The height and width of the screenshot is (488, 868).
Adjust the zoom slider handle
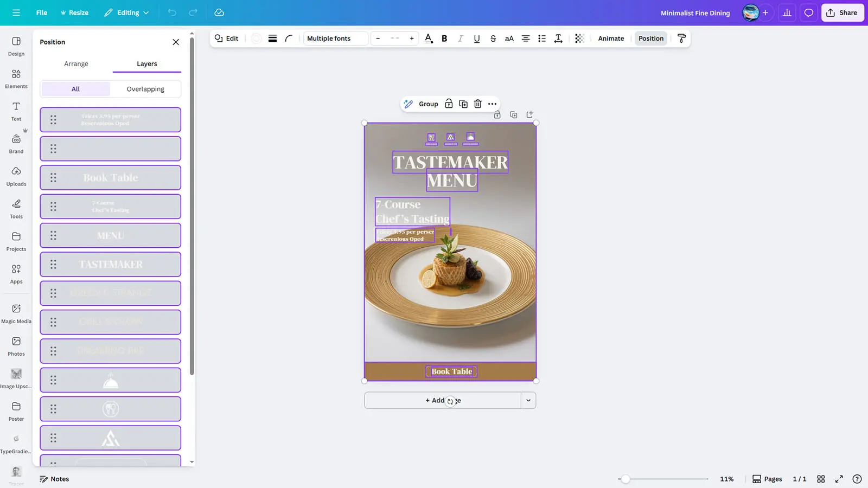tap(626, 479)
